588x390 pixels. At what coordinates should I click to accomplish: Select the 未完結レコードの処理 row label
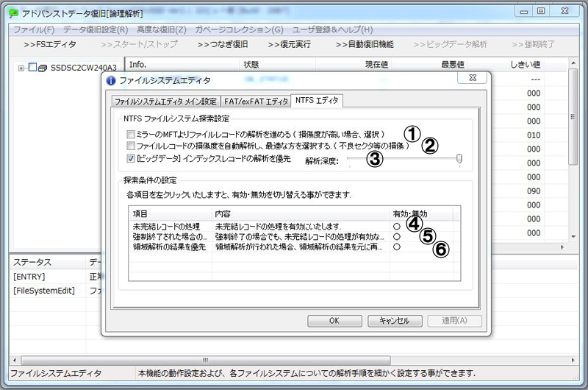[x=167, y=227]
